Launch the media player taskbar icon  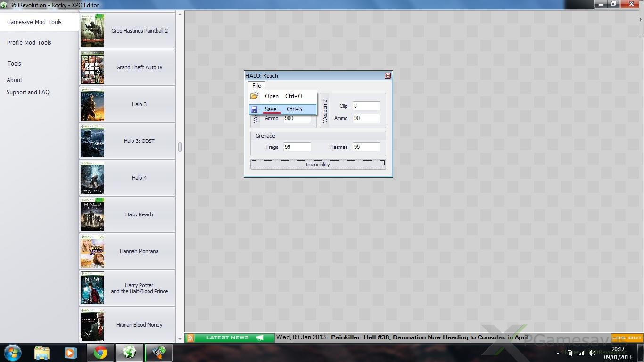coord(71,353)
